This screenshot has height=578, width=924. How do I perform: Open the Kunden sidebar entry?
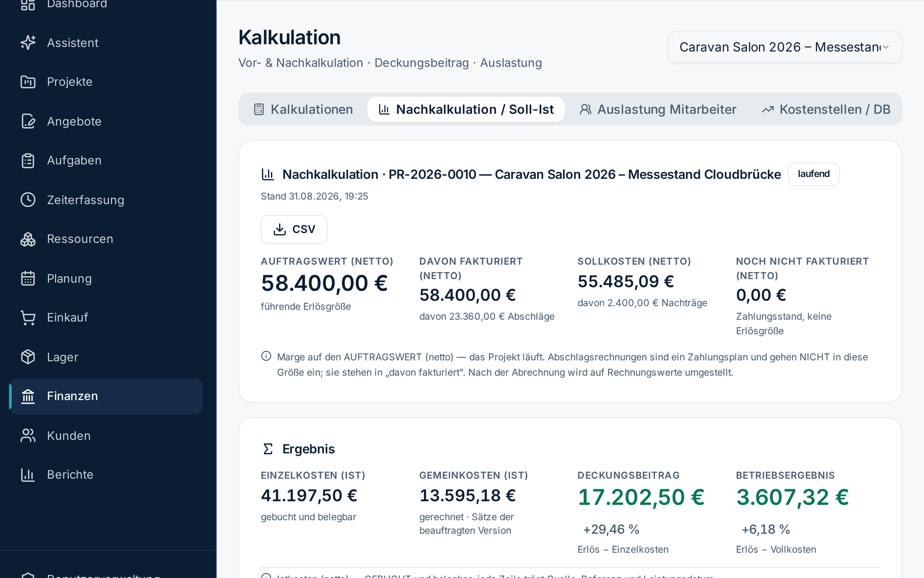106,435
